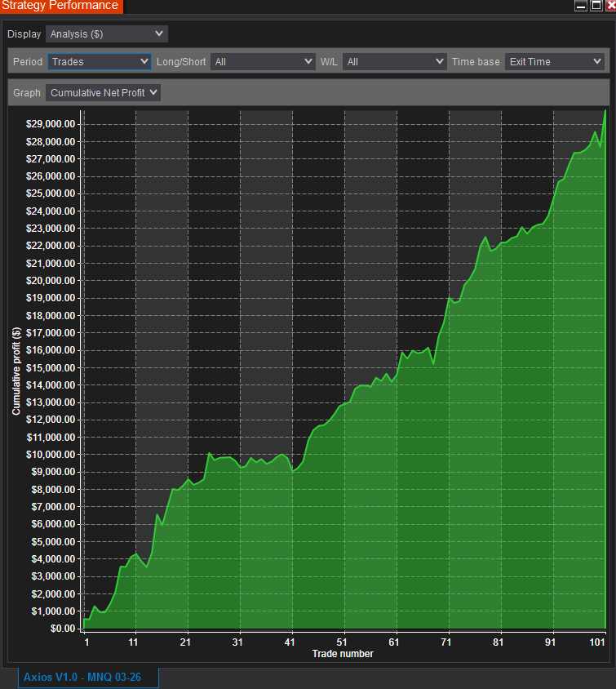Click the Trade number axis title
This screenshot has width=616, height=689.
pyautogui.click(x=343, y=654)
